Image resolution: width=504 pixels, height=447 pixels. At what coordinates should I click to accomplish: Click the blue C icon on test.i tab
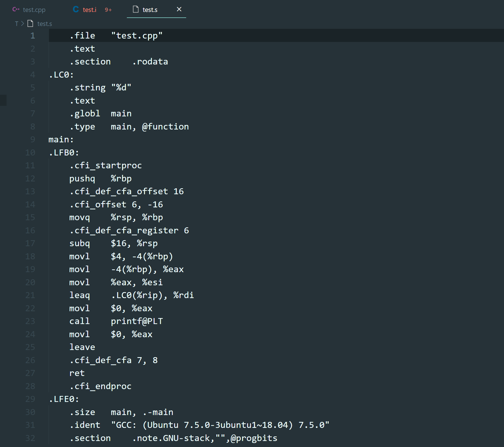click(76, 9)
